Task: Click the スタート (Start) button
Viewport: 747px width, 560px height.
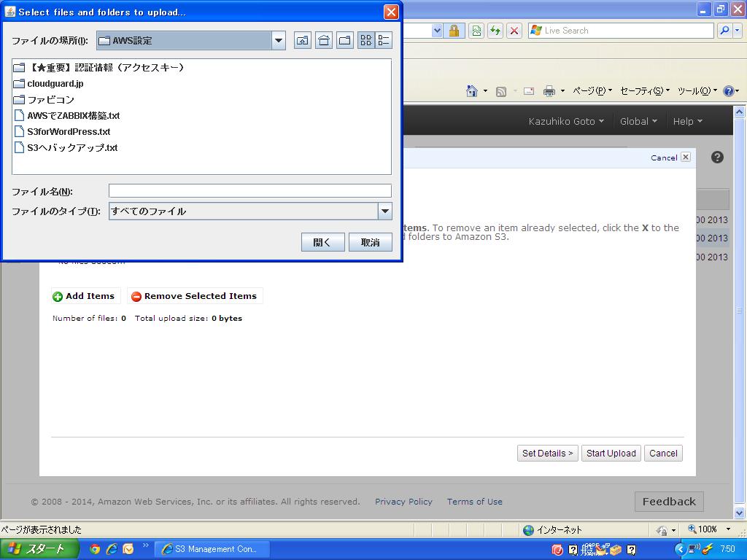Action: click(39, 549)
